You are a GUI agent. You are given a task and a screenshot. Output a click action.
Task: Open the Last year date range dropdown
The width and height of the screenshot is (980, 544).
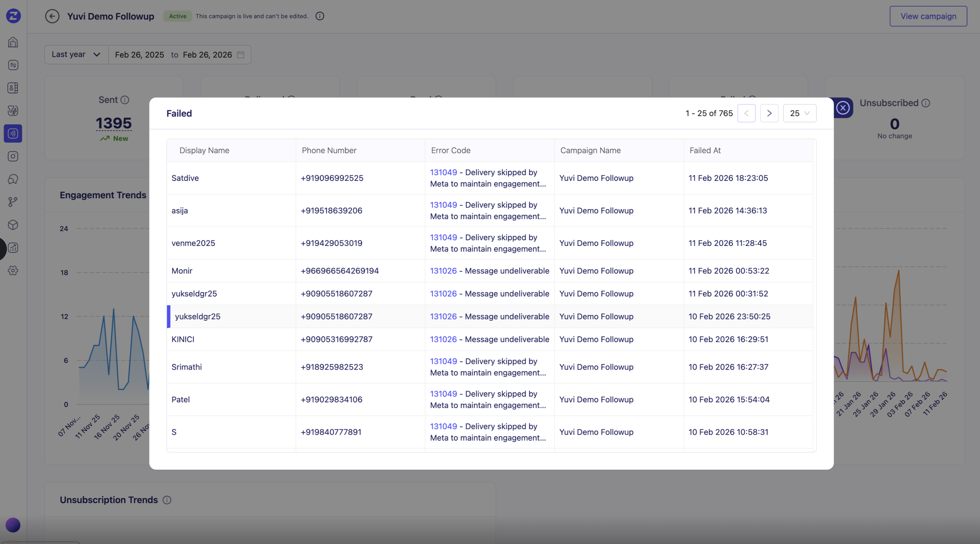point(76,54)
